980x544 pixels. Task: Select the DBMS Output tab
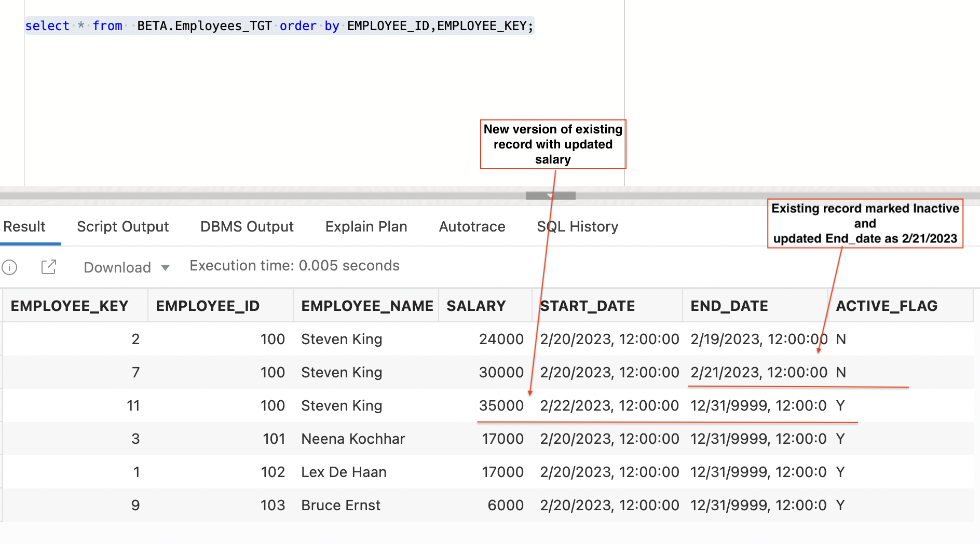[246, 226]
